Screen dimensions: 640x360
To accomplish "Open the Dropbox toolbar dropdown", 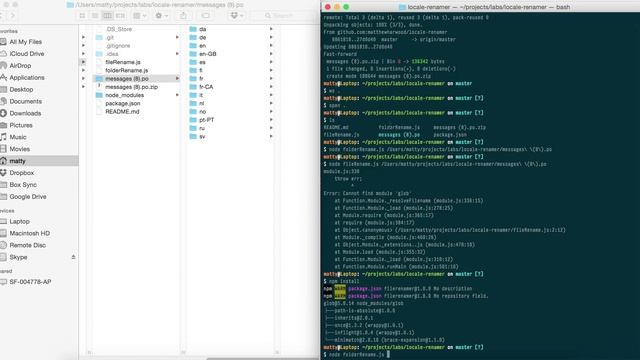I will pos(236,16).
